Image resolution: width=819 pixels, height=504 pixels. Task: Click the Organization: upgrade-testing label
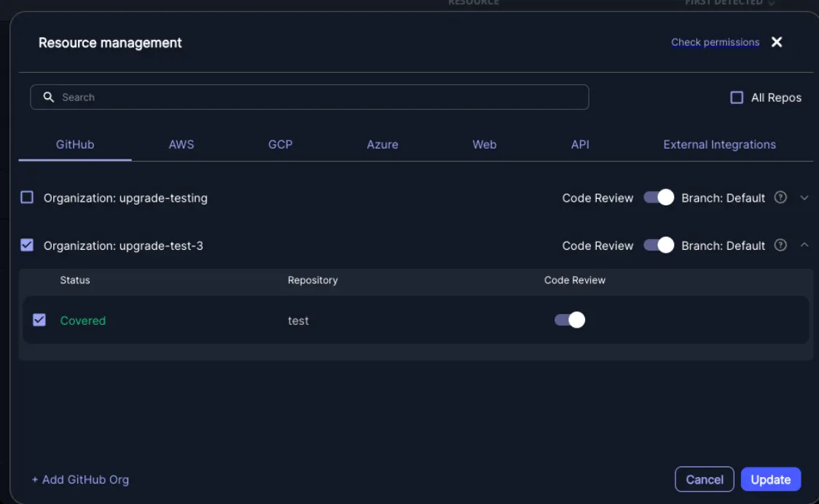(x=125, y=198)
